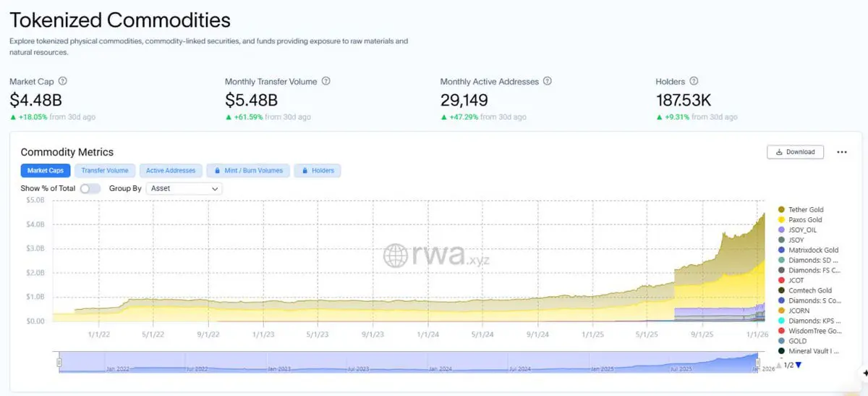Click the Jul 2022 label in range navigator
Image resolution: width=868 pixels, height=396 pixels.
[197, 369]
